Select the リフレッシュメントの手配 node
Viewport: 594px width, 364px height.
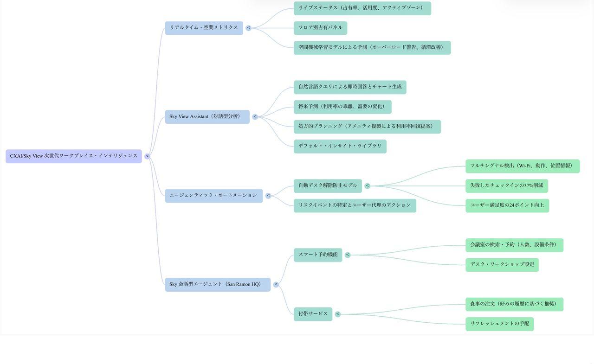[x=499, y=324]
